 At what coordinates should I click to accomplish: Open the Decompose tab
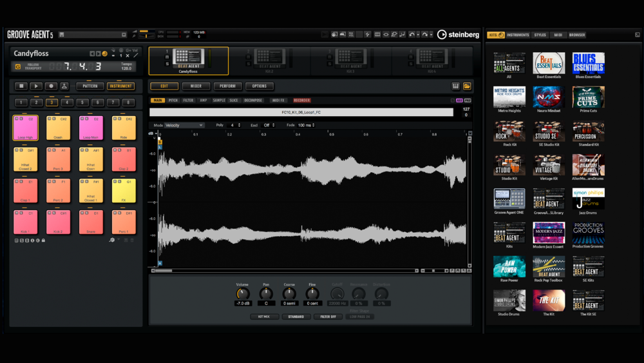(253, 101)
